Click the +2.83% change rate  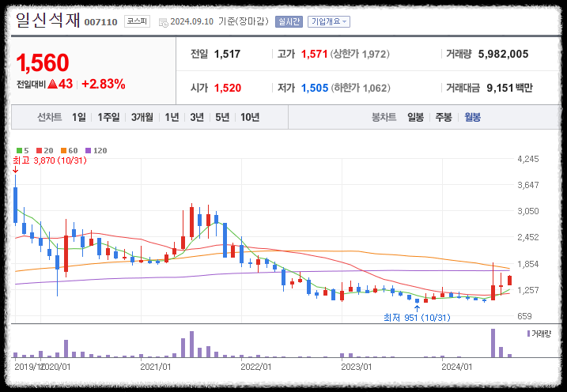click(x=104, y=85)
